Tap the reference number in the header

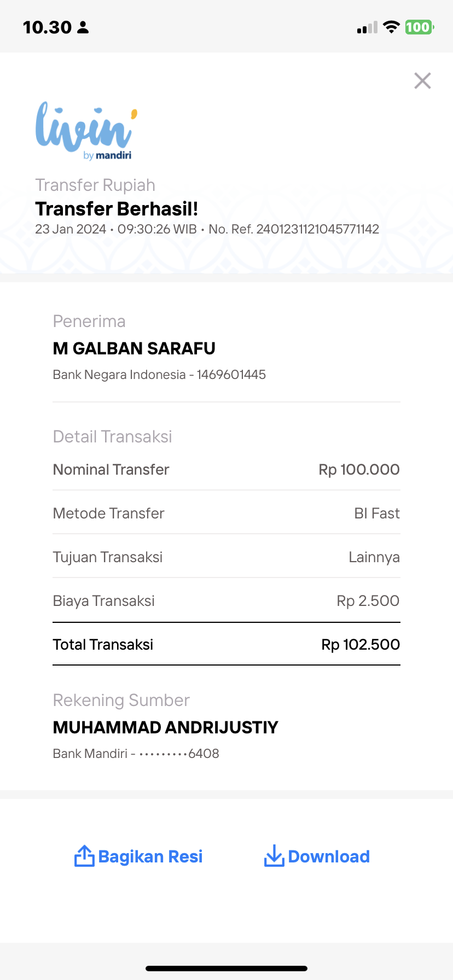(318, 229)
